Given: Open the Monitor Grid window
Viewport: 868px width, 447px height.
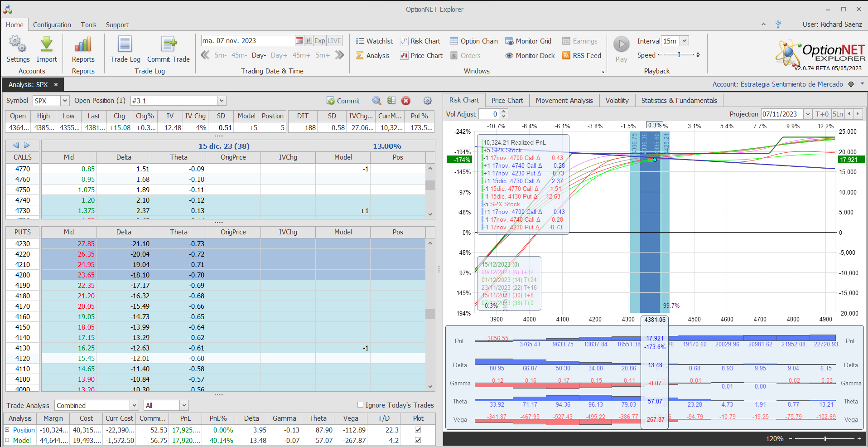Looking at the screenshot, I should pyautogui.click(x=528, y=41).
